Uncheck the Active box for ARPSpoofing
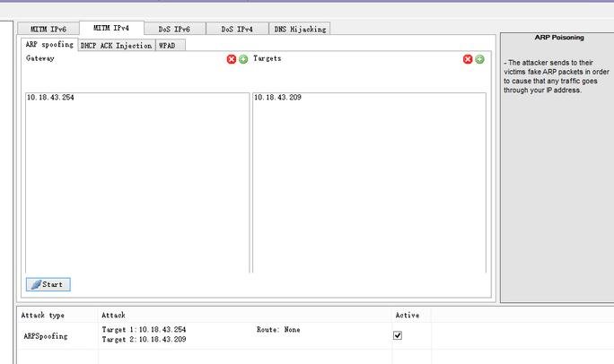 [398, 335]
